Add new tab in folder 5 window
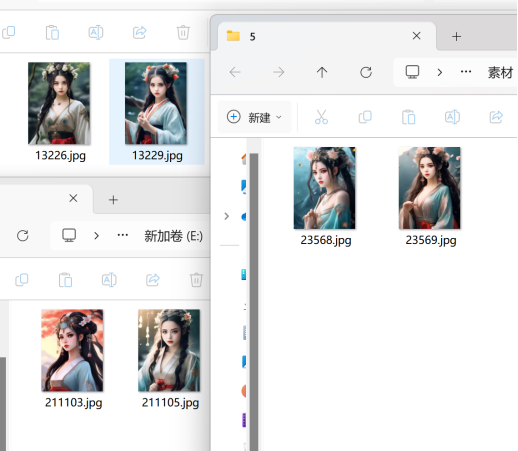The width and height of the screenshot is (518, 451). click(456, 36)
